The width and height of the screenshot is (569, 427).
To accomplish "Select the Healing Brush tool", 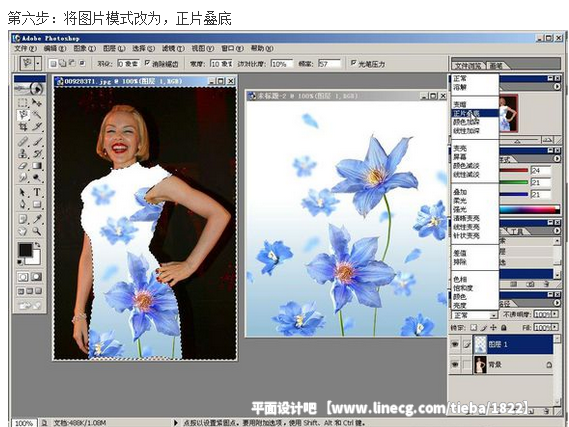I will [x=23, y=141].
